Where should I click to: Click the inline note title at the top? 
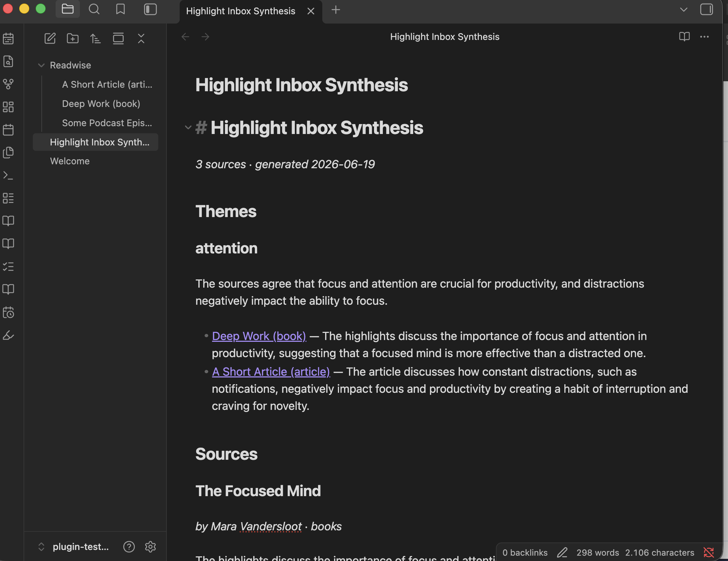(x=301, y=85)
